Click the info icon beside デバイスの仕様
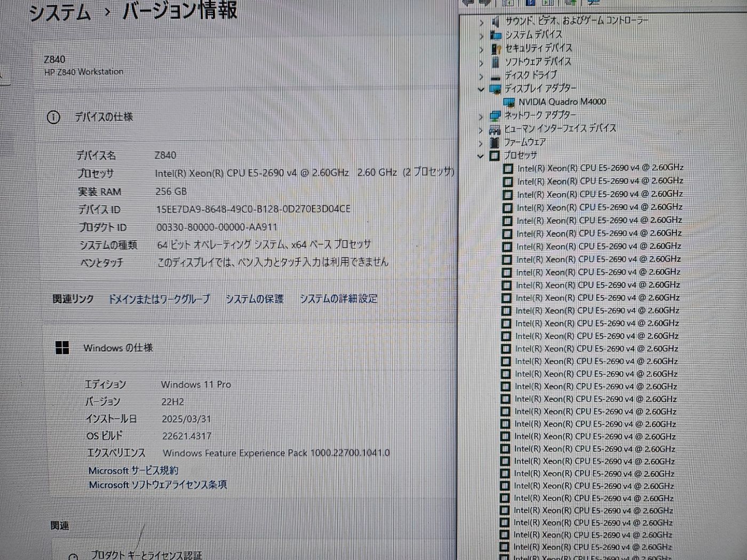Screen dimensions: 747x560 (x=53, y=117)
